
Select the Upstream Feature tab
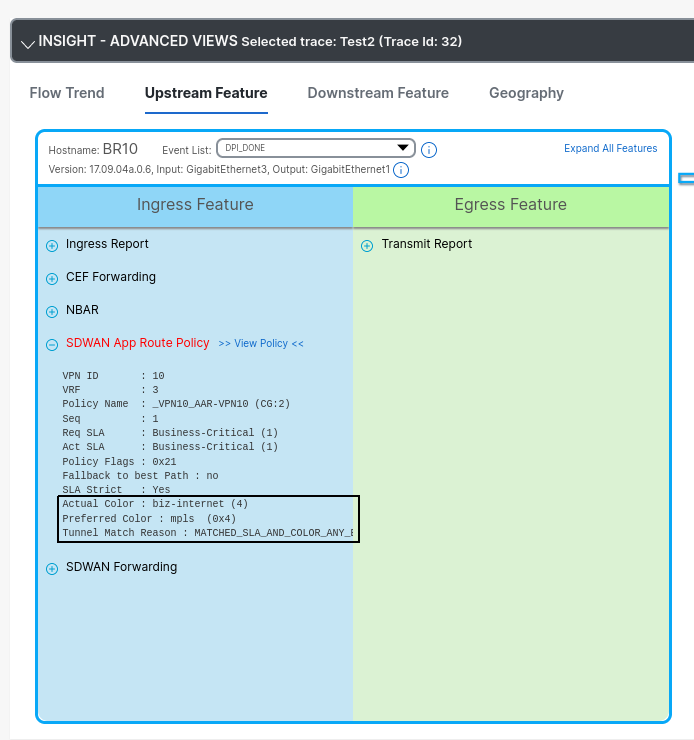tap(206, 93)
